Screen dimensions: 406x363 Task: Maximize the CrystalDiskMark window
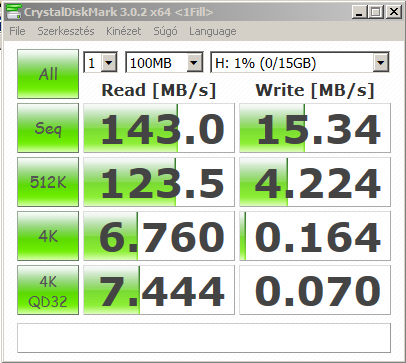pyautogui.click(x=376, y=12)
